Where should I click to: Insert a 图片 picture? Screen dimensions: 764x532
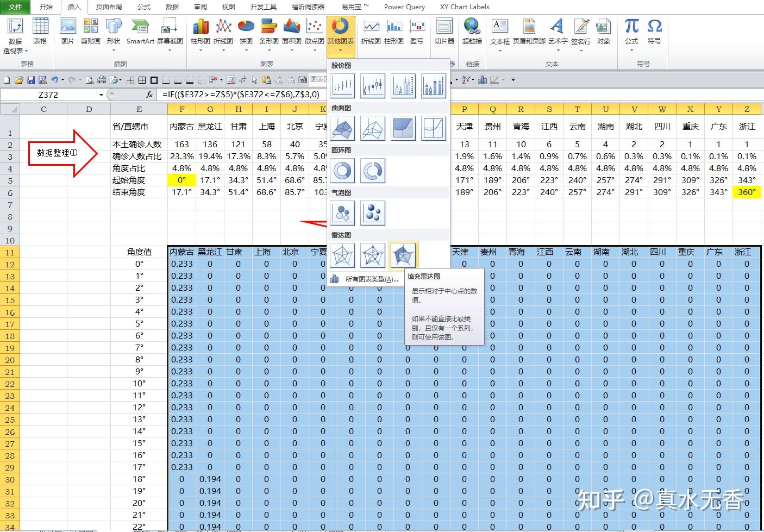click(x=68, y=32)
